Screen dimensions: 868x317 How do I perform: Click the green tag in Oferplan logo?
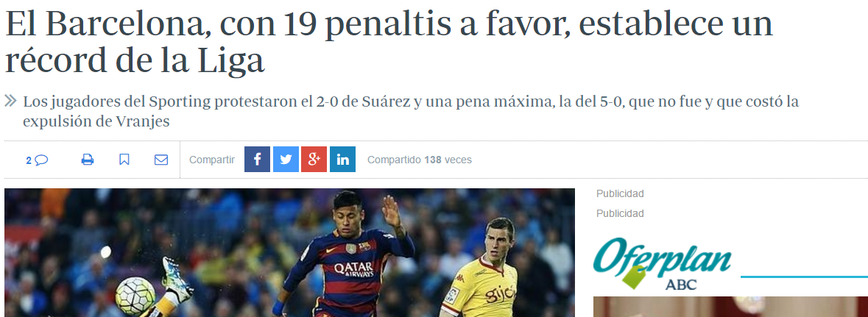coord(633,277)
